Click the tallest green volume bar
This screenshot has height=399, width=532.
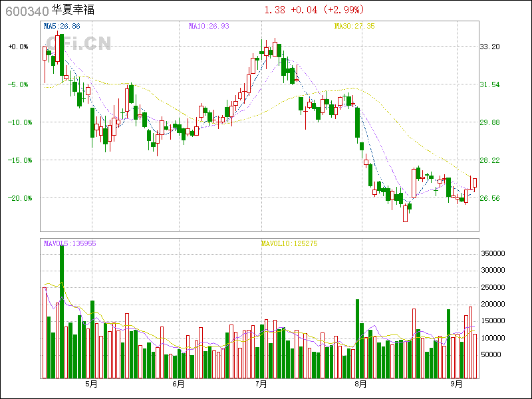click(x=62, y=311)
